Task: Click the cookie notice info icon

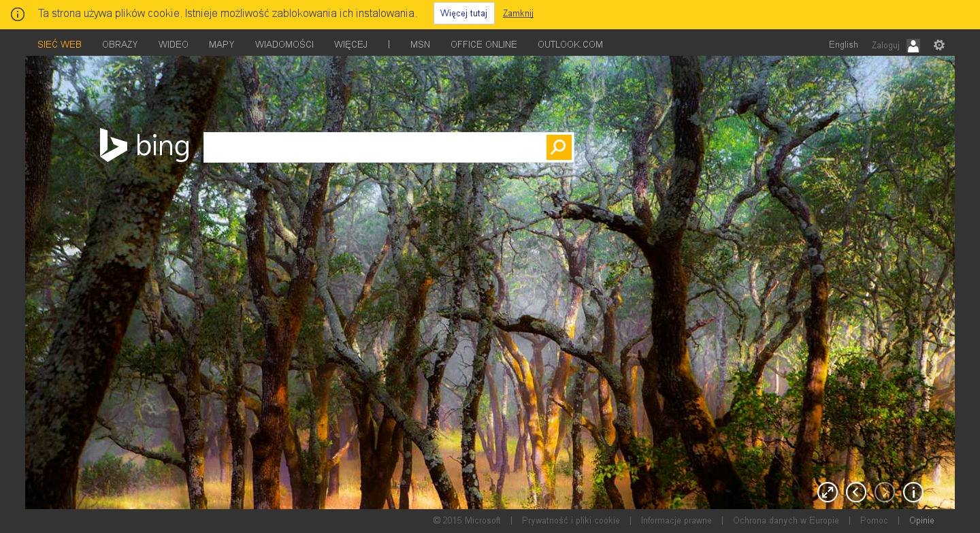Action: point(18,14)
